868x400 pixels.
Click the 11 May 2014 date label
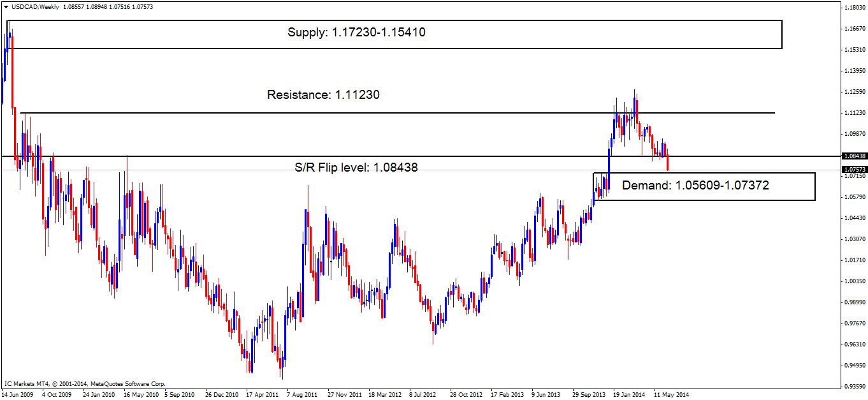(x=672, y=395)
